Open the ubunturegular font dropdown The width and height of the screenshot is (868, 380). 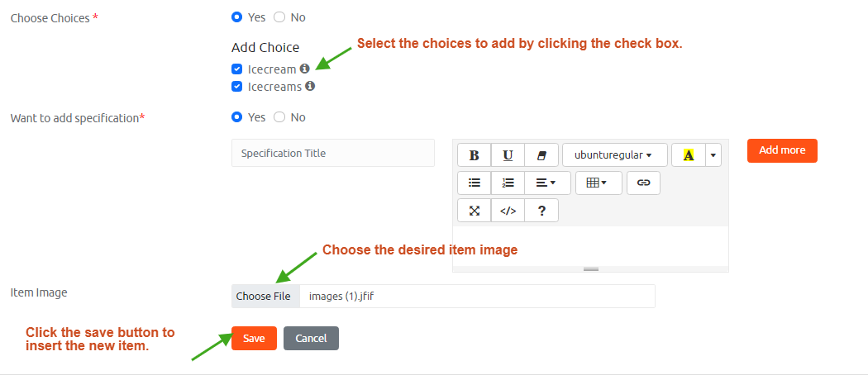click(613, 155)
